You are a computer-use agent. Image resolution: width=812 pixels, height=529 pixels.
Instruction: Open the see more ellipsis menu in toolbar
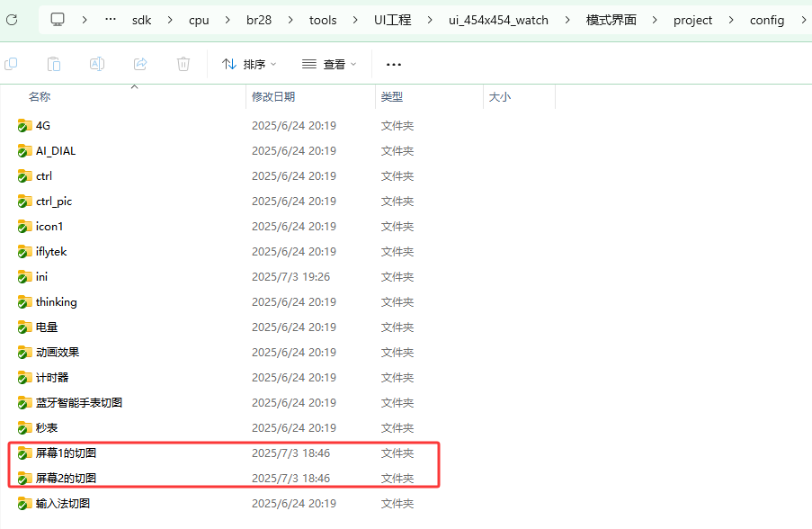point(394,64)
